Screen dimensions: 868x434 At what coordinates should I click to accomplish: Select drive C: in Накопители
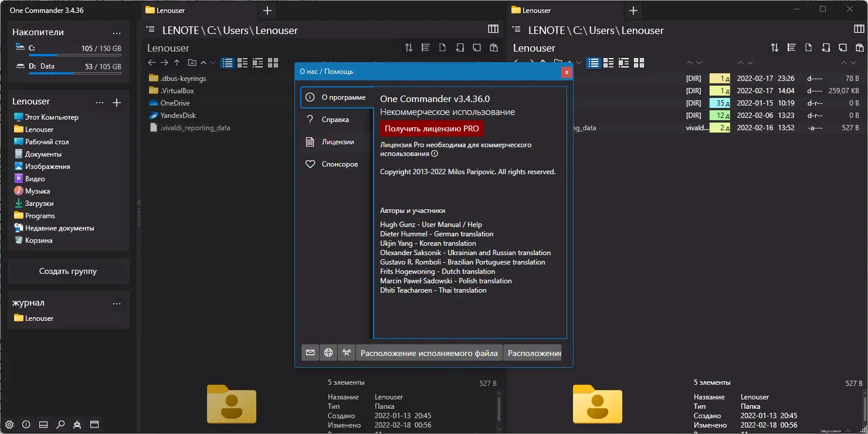pyautogui.click(x=69, y=50)
